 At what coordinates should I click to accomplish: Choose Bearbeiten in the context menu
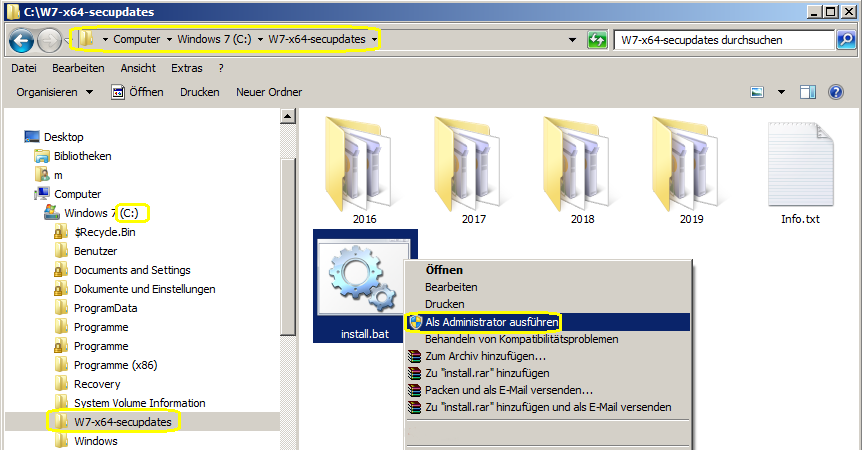point(548,287)
